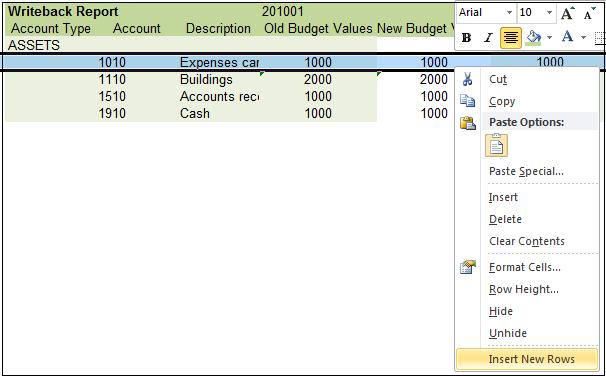The height and width of the screenshot is (376, 606).
Task: Open the font size 10 dropdown
Action: 549,13
